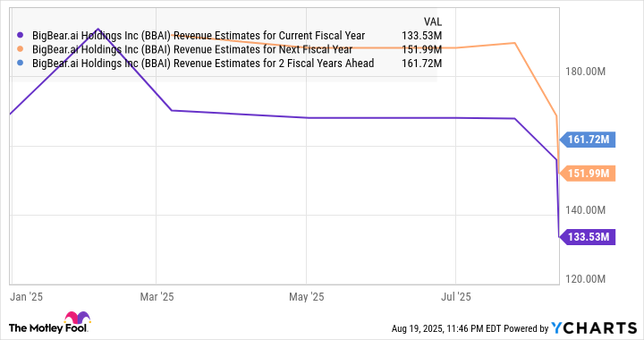Click the purple 133.53M end-of-line value flag

click(x=588, y=237)
